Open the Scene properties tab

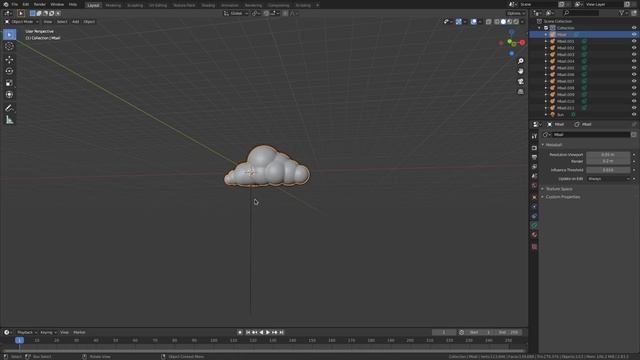534,176
